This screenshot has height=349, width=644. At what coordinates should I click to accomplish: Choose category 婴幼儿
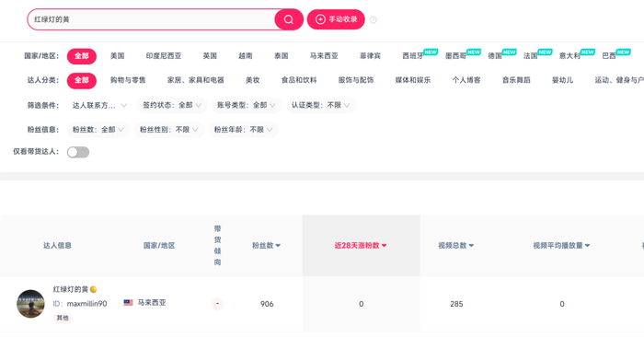coord(563,80)
